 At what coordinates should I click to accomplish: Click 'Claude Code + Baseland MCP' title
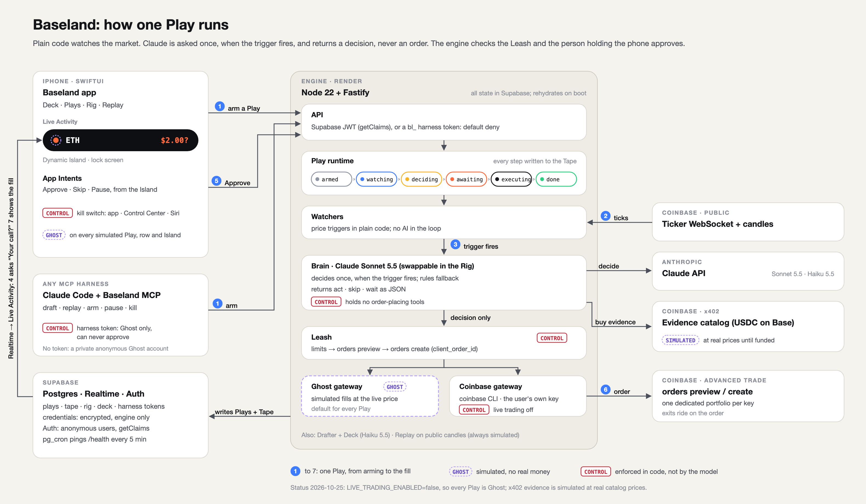102,295
